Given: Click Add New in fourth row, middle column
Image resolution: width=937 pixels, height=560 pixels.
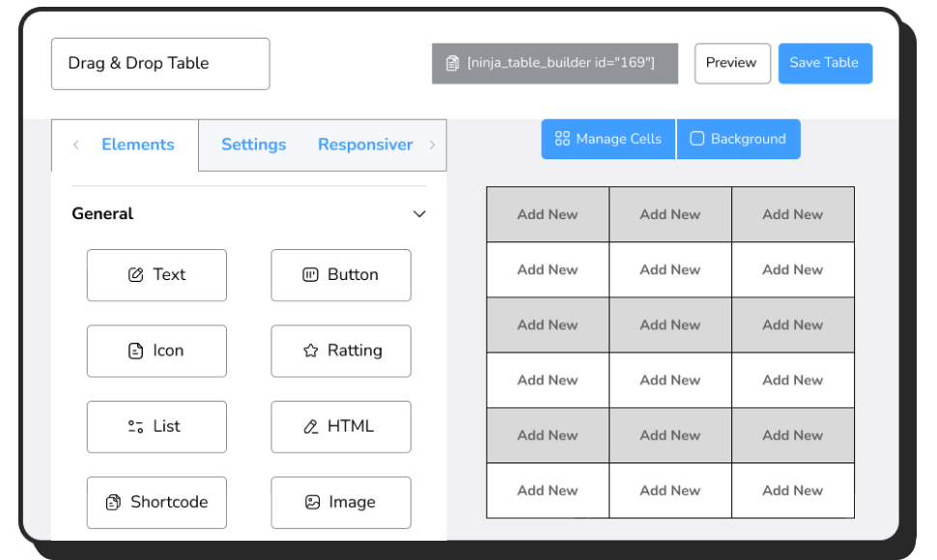Looking at the screenshot, I should pyautogui.click(x=669, y=380).
